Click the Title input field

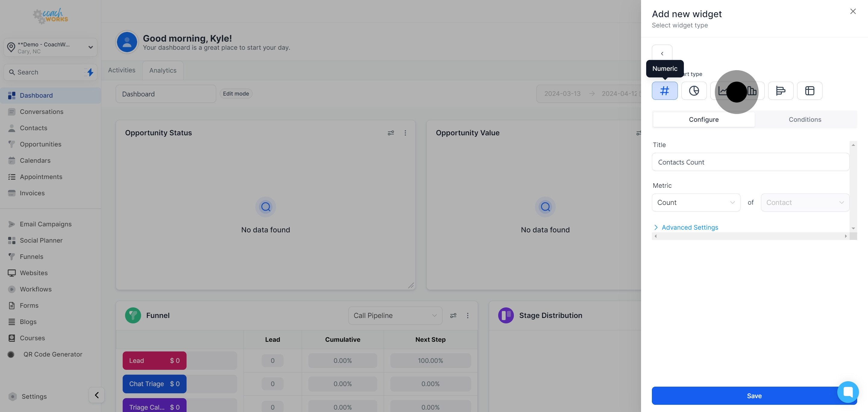coord(750,162)
